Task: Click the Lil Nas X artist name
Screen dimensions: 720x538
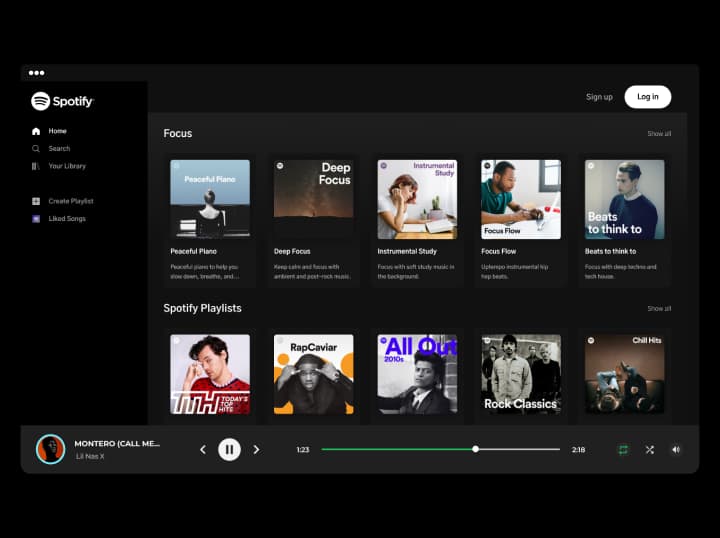Action: (x=90, y=456)
